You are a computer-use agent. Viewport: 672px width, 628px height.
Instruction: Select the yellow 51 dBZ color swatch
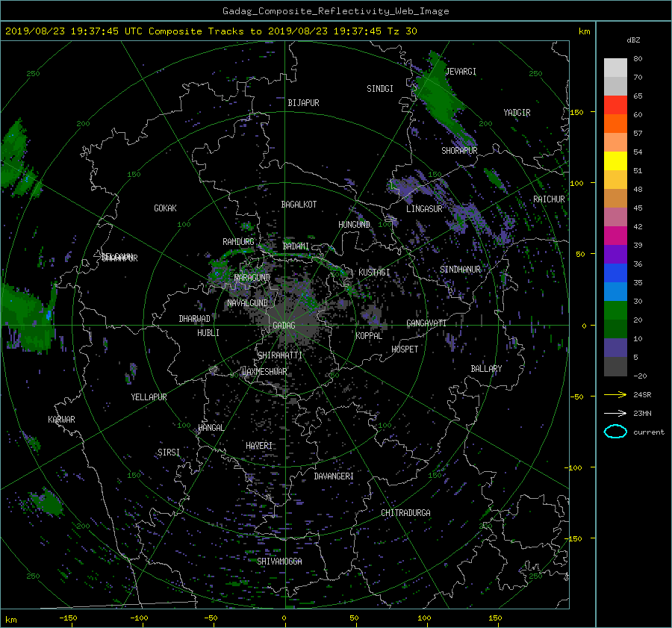(x=615, y=161)
